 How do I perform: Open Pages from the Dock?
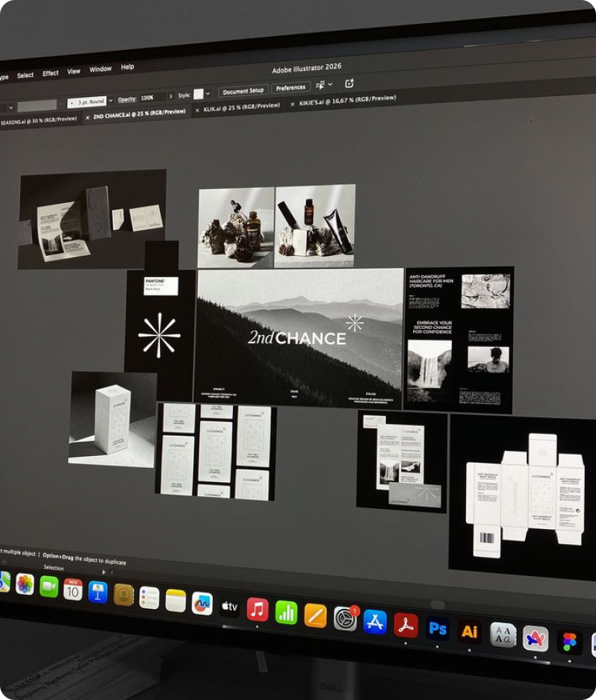(315, 615)
